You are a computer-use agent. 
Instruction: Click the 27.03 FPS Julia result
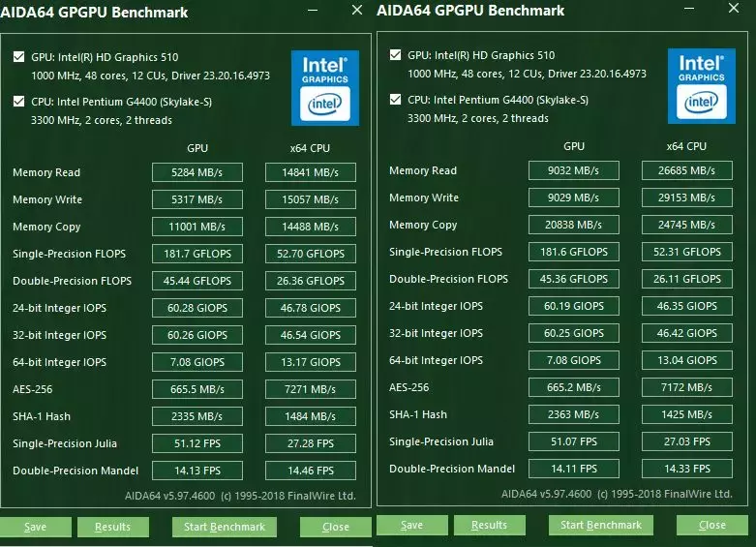[x=687, y=441]
